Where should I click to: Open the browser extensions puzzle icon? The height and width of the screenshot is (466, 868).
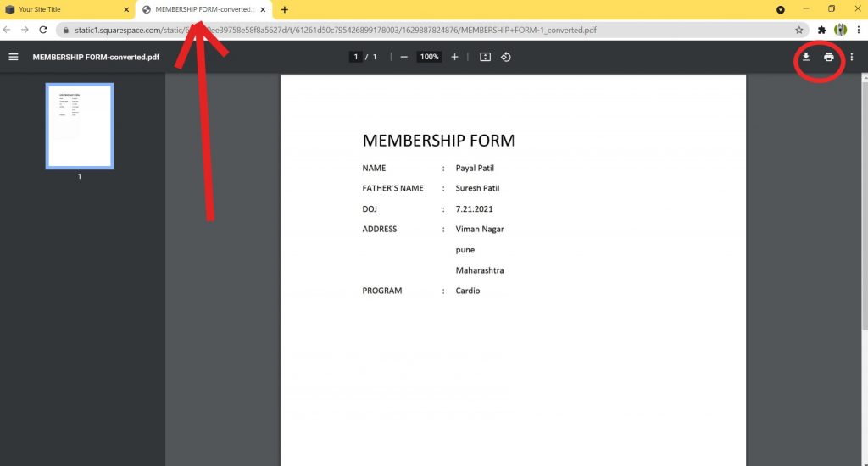pyautogui.click(x=822, y=30)
